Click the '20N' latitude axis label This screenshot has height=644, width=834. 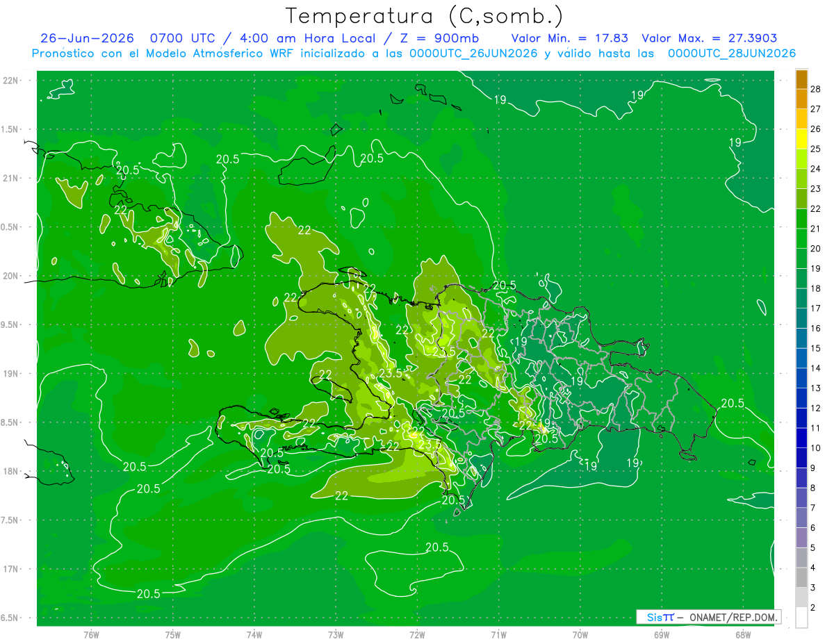(x=11, y=276)
